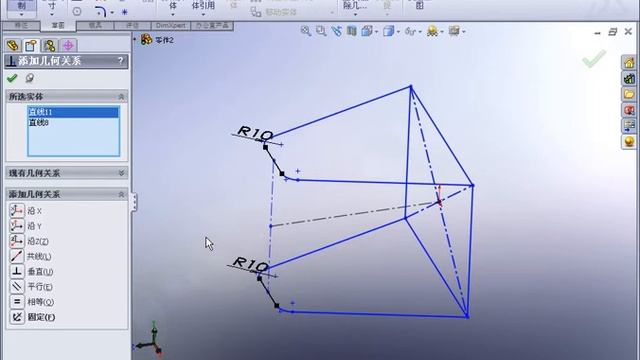The height and width of the screenshot is (360, 640).
Task: Select the Circle sketch tool
Action: click(x=77, y=12)
